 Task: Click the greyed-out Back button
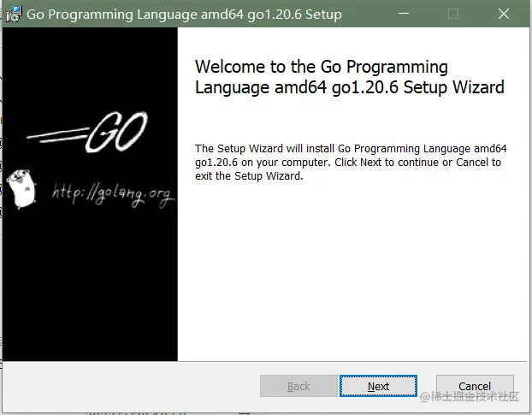(x=299, y=386)
